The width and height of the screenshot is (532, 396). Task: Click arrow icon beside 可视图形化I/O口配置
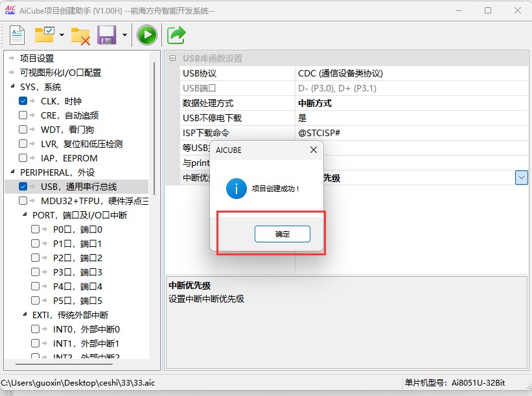12,73
